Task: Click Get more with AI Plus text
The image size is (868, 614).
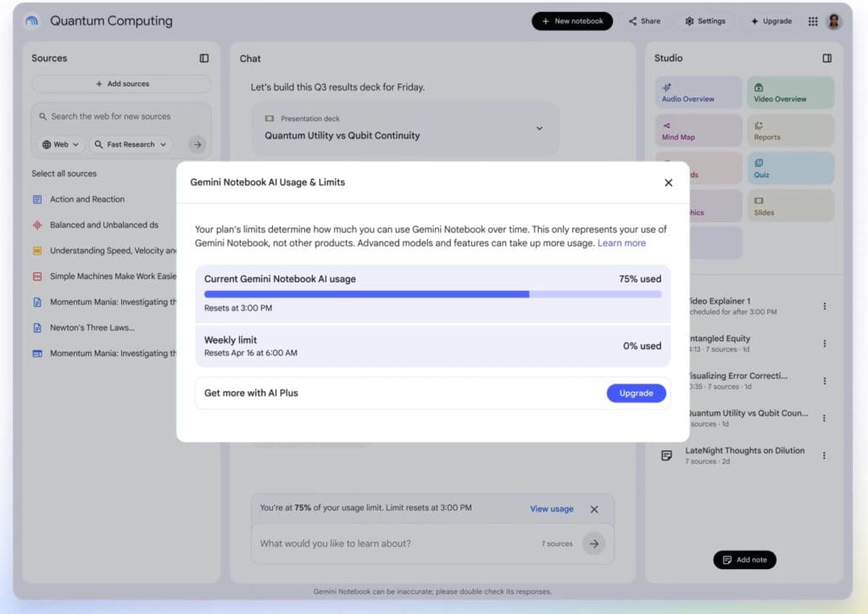Action: 251,394
